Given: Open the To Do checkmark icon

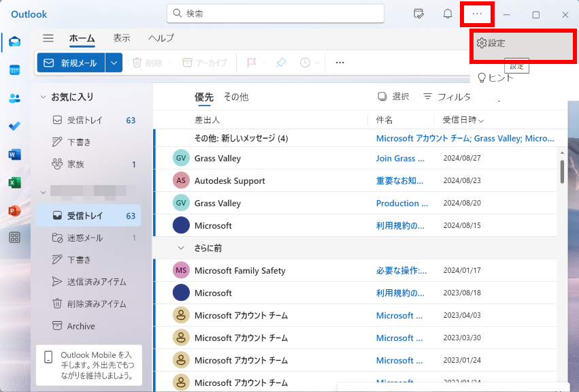Looking at the screenshot, I should coord(15,126).
